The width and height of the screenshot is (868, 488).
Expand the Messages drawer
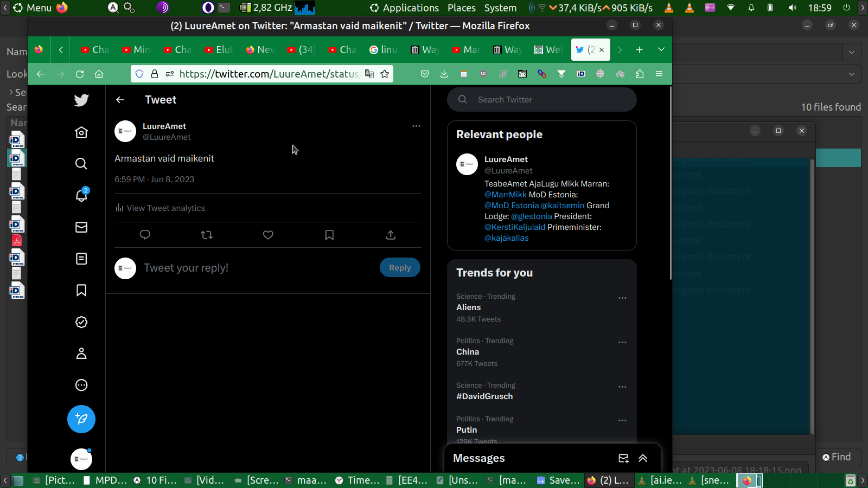(x=643, y=458)
